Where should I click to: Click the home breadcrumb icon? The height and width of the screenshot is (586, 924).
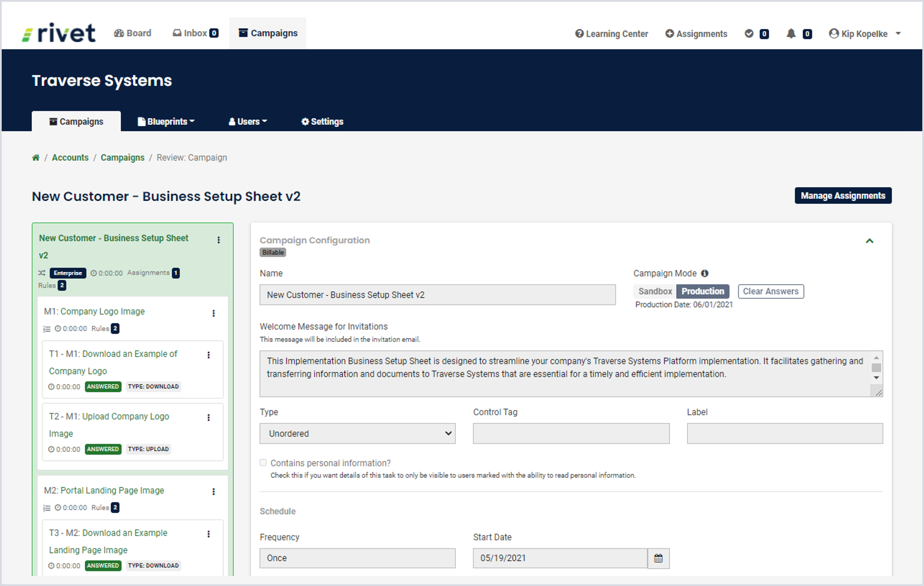[36, 157]
